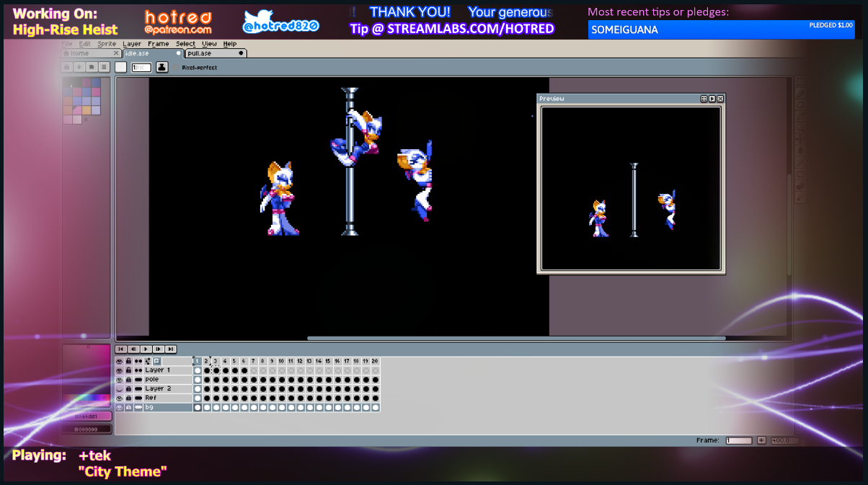Go to first frame in timeline

[121, 349]
